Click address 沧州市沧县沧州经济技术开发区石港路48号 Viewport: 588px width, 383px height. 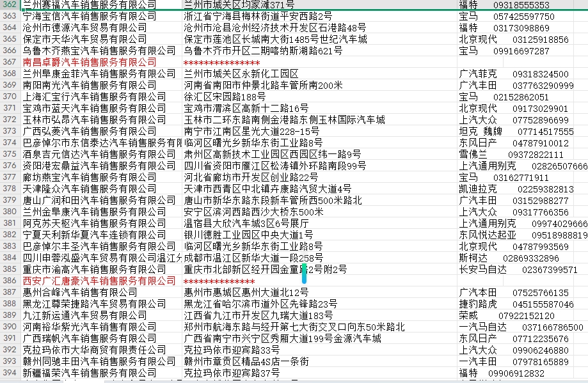275,27
